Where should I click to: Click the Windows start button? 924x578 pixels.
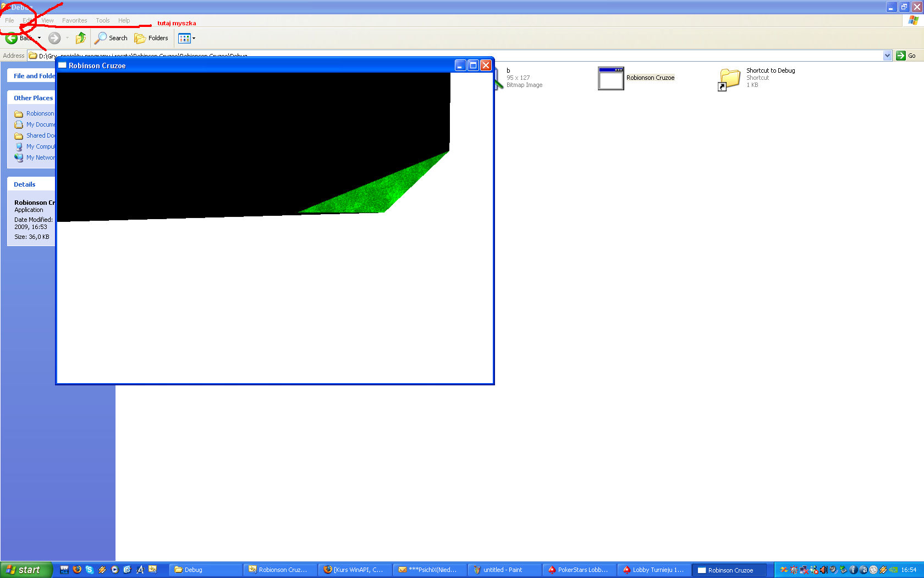click(26, 570)
